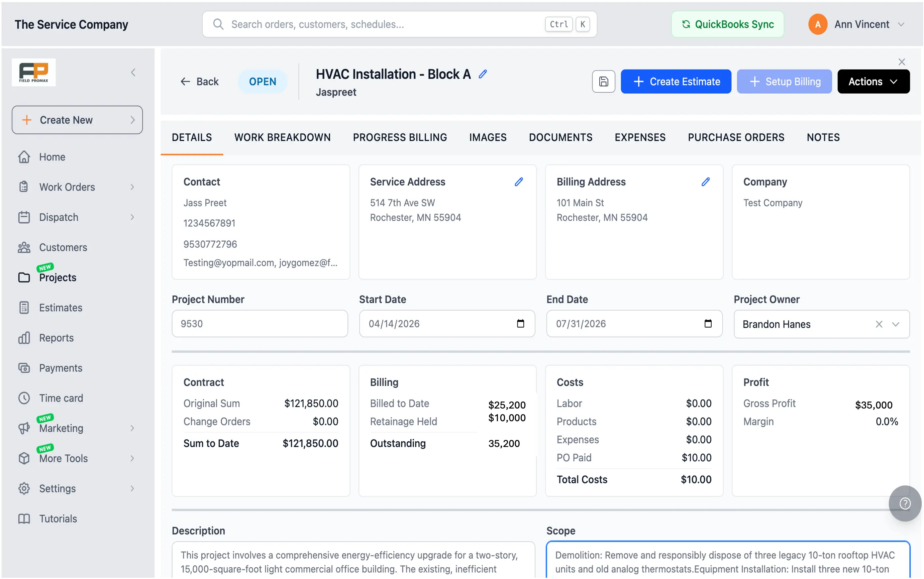The width and height of the screenshot is (924, 579).
Task: Open the Documents tab
Action: point(560,137)
